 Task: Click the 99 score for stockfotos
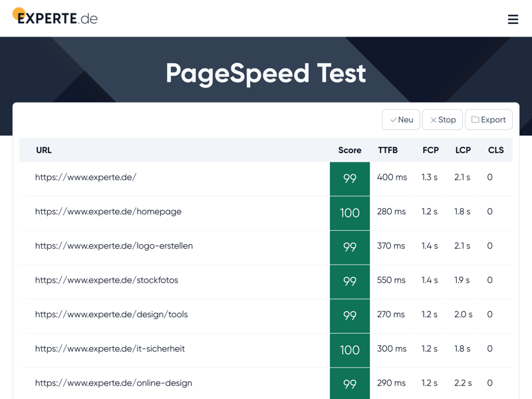point(350,281)
